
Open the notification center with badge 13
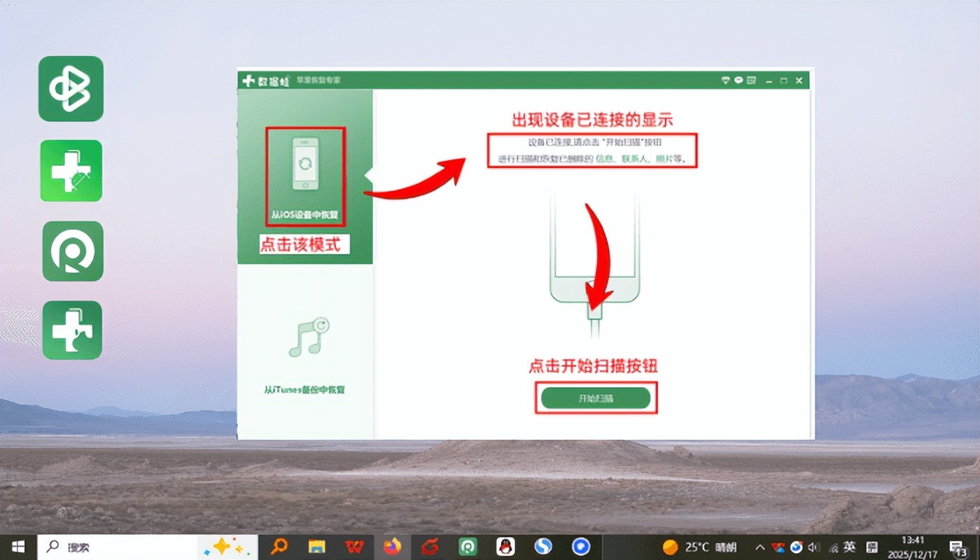[x=959, y=547]
